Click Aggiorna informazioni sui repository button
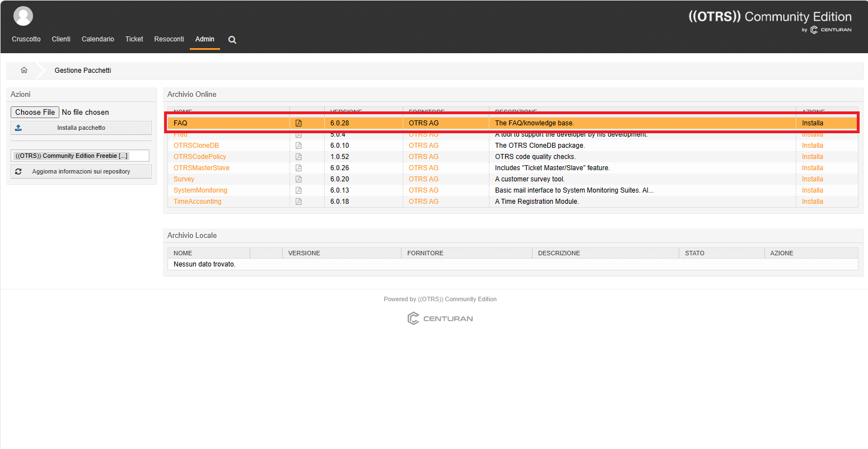The width and height of the screenshot is (868, 449). [81, 171]
